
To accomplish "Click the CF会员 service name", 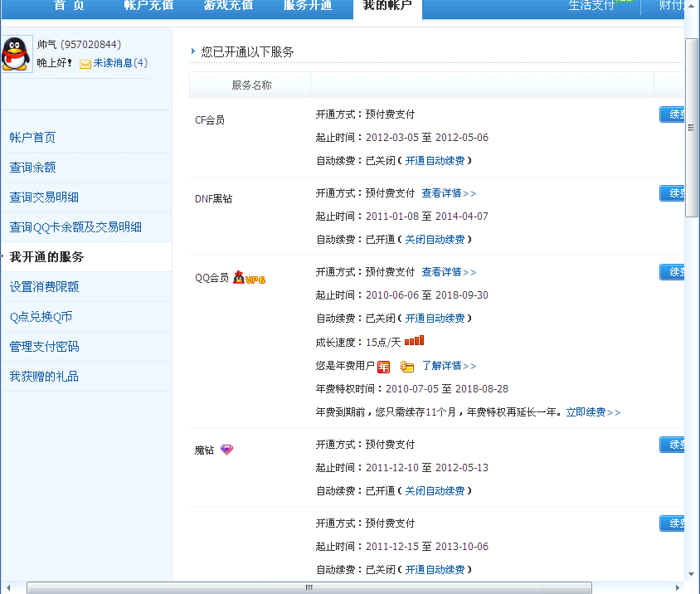I will [x=210, y=120].
